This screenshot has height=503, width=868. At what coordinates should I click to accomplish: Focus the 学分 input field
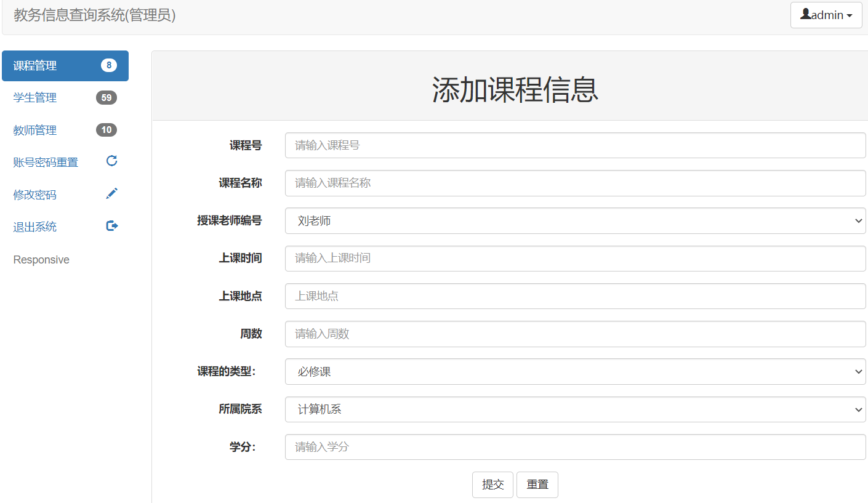click(576, 447)
